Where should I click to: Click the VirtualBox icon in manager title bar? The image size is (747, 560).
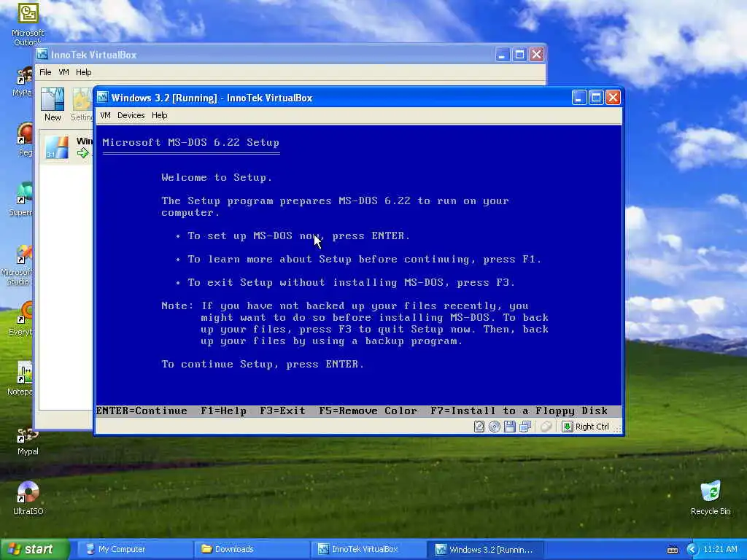click(x=42, y=55)
